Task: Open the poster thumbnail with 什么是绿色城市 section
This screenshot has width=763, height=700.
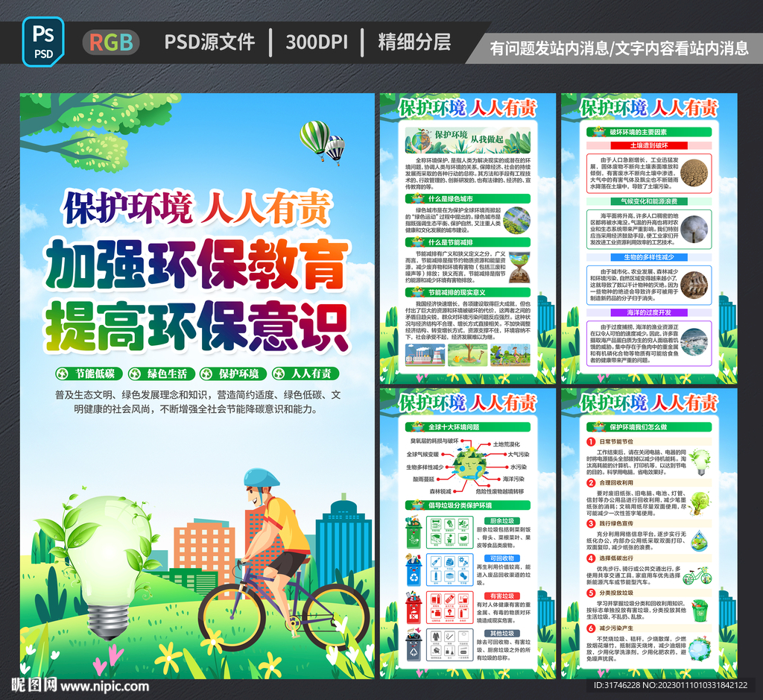Action: click(x=468, y=239)
